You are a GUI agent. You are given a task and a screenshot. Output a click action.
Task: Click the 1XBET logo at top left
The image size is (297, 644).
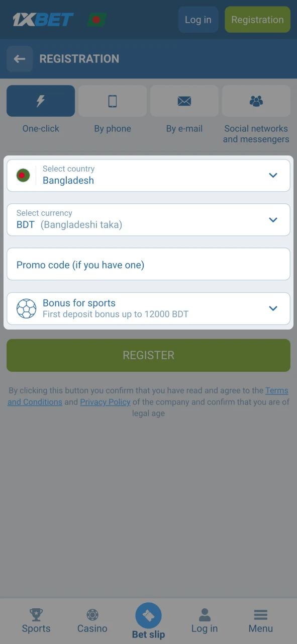coord(43,20)
